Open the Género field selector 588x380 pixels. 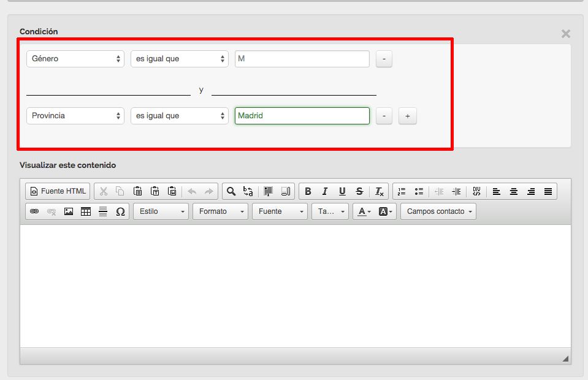pos(75,59)
